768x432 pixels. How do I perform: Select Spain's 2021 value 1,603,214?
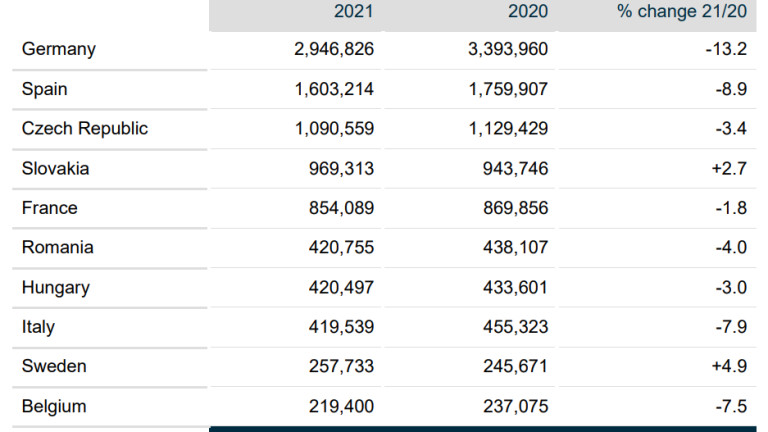tap(334, 89)
